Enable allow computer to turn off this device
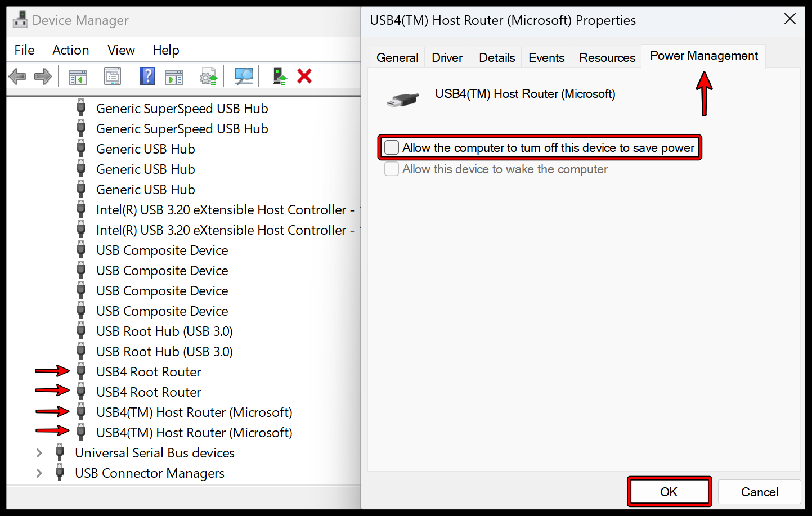Viewport: 812px width, 516px height. point(391,147)
